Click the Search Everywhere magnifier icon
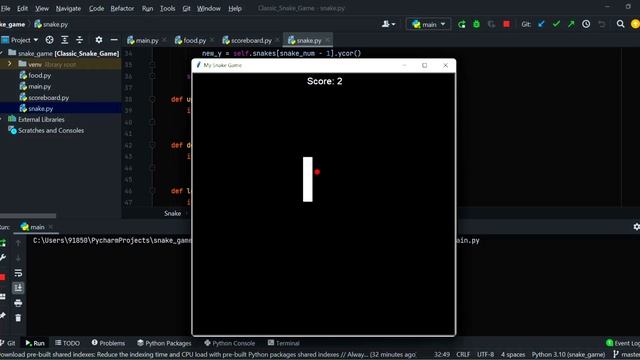Viewport: 640px width, 360px height. tap(620, 24)
